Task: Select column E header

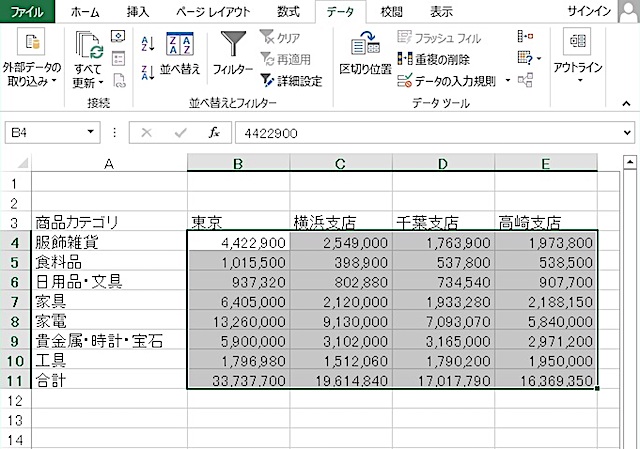Action: pyautogui.click(x=546, y=163)
